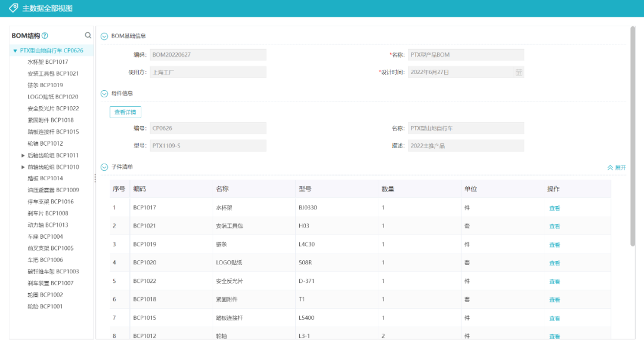
Task: Click the tag icon beside 主数据全部视图
Action: pos(13,8)
